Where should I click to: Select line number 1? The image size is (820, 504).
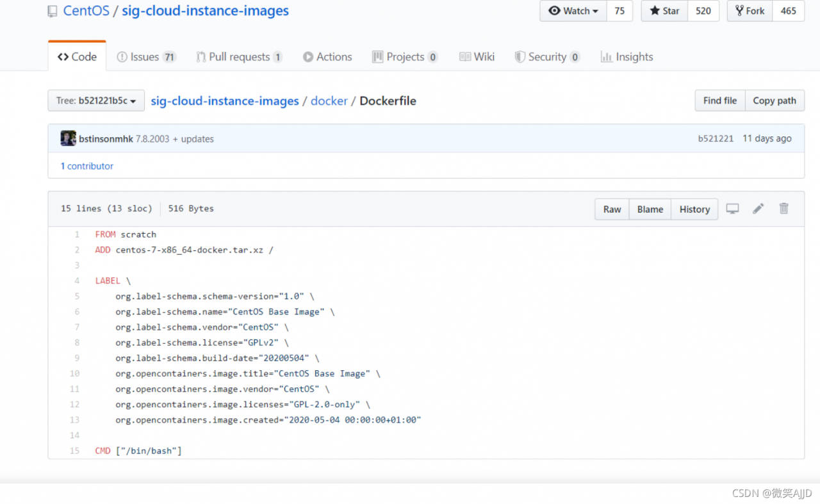click(x=77, y=234)
